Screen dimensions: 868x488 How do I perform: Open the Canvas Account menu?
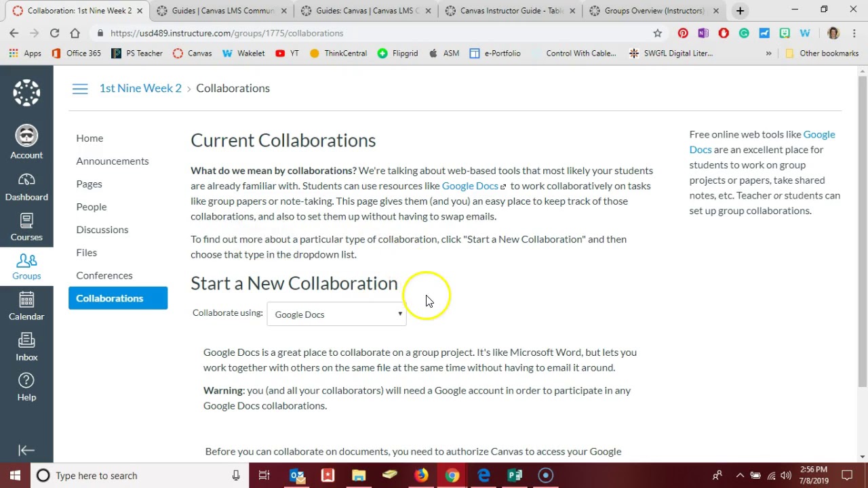[x=26, y=143]
